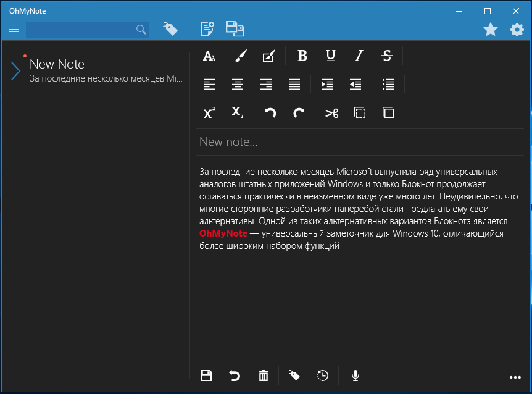
Task: Toggle underline formatting
Action: [330, 56]
